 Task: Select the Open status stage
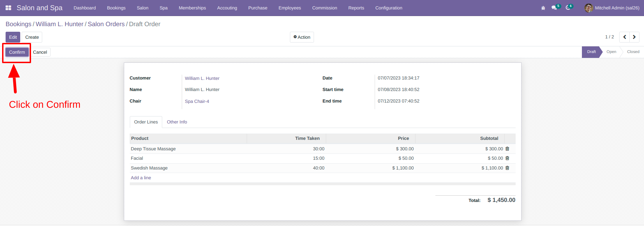tap(611, 52)
